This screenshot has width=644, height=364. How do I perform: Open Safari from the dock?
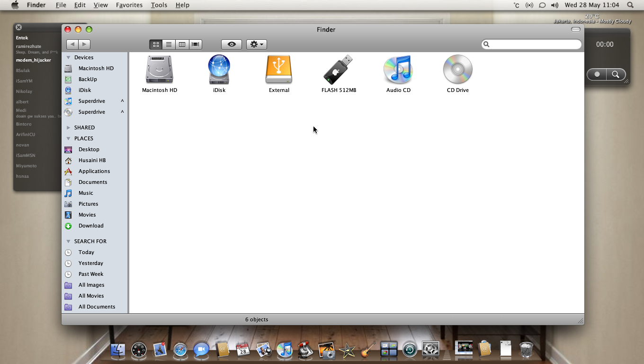point(180,350)
